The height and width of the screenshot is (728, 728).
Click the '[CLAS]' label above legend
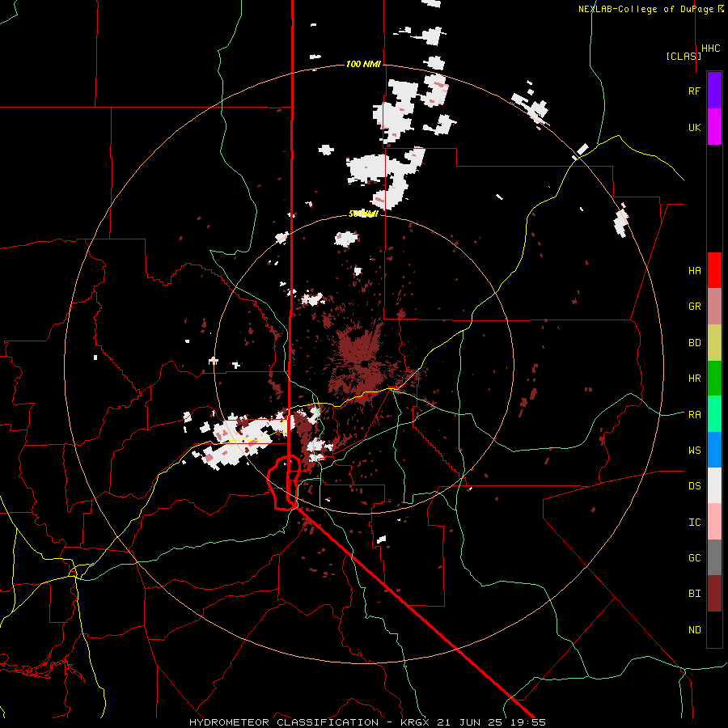tap(684, 56)
